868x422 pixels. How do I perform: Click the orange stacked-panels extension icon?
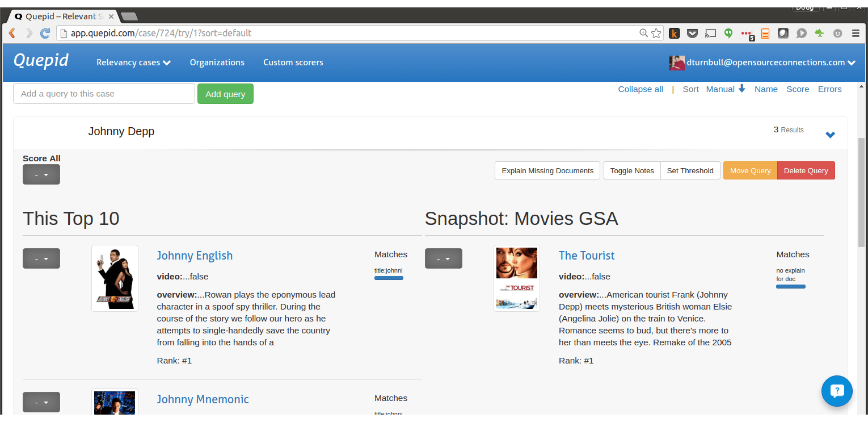(x=765, y=34)
